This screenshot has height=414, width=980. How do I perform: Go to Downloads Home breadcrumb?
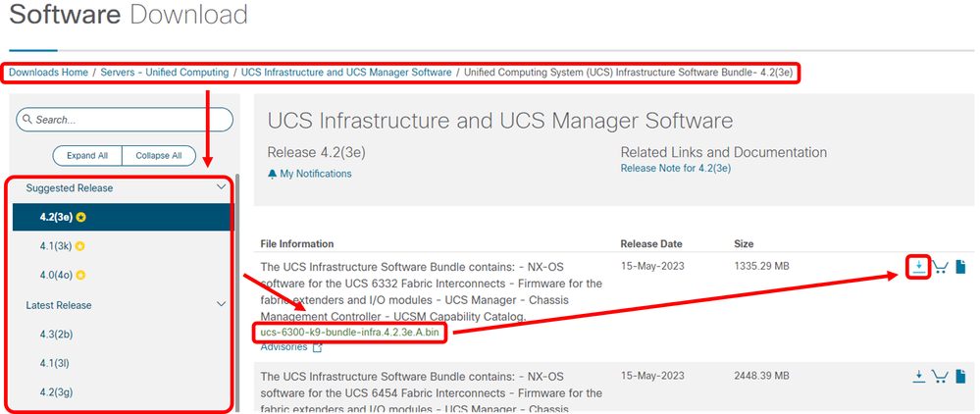click(x=49, y=73)
